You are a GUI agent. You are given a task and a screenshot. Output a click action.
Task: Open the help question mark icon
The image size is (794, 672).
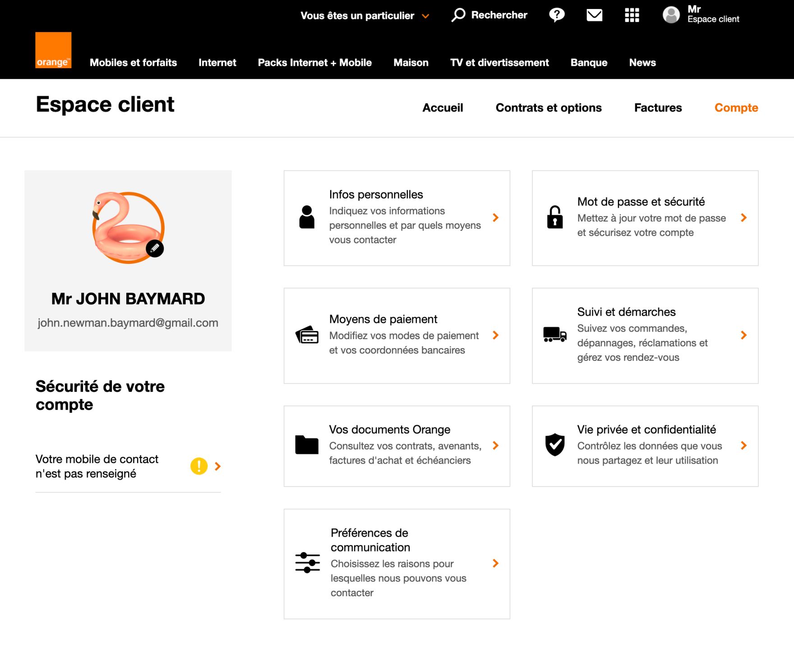coord(557,15)
